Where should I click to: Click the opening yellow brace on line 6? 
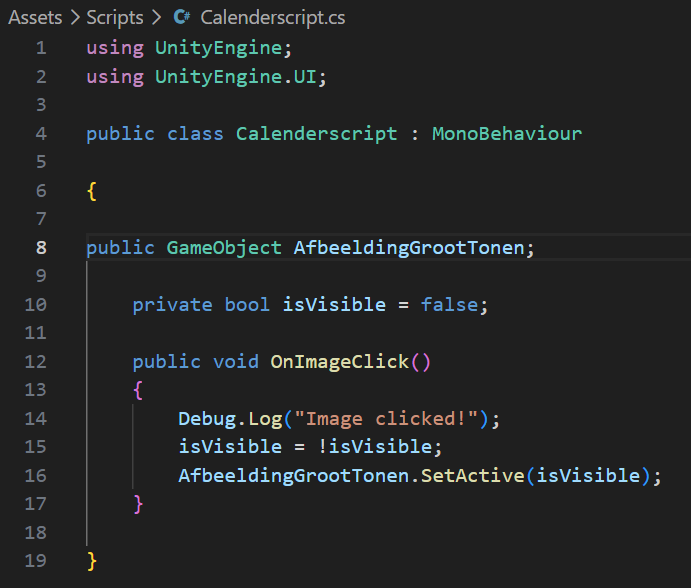pyautogui.click(x=92, y=191)
